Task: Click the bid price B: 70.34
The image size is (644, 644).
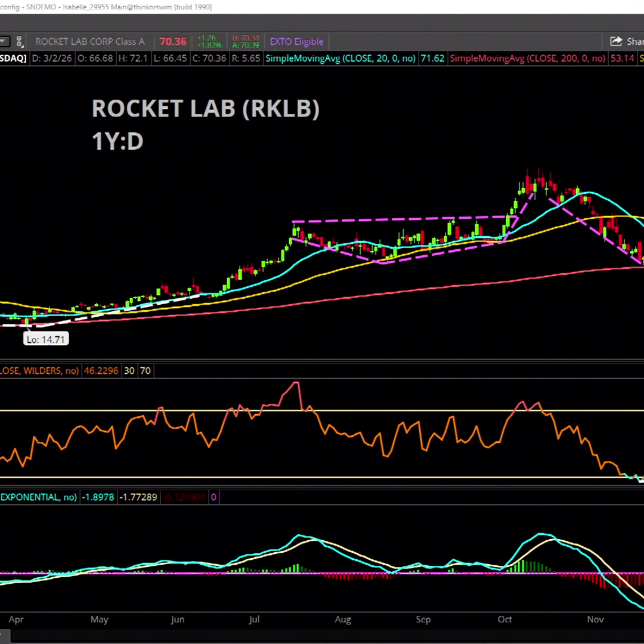Action: pyautogui.click(x=246, y=38)
